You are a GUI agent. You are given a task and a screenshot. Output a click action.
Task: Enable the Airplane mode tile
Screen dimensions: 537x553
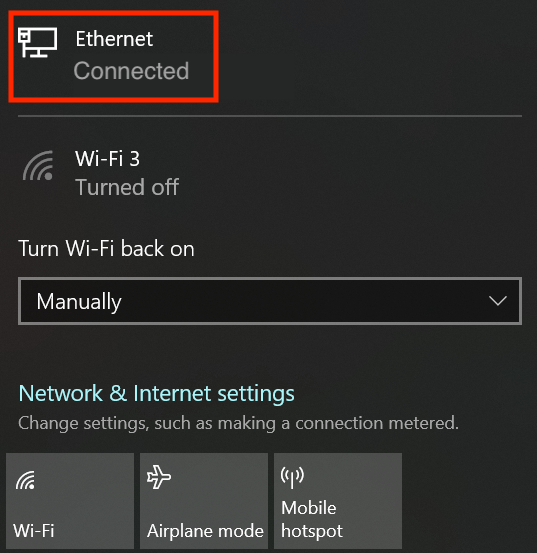[x=204, y=501]
